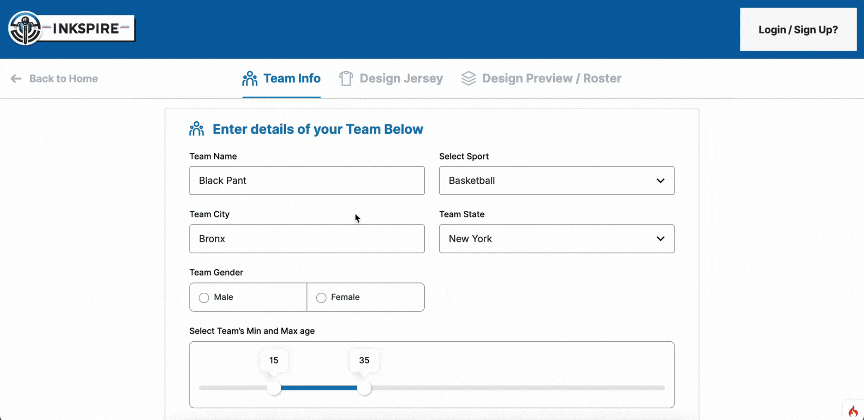
Task: Select Female team gender
Action: (x=321, y=297)
